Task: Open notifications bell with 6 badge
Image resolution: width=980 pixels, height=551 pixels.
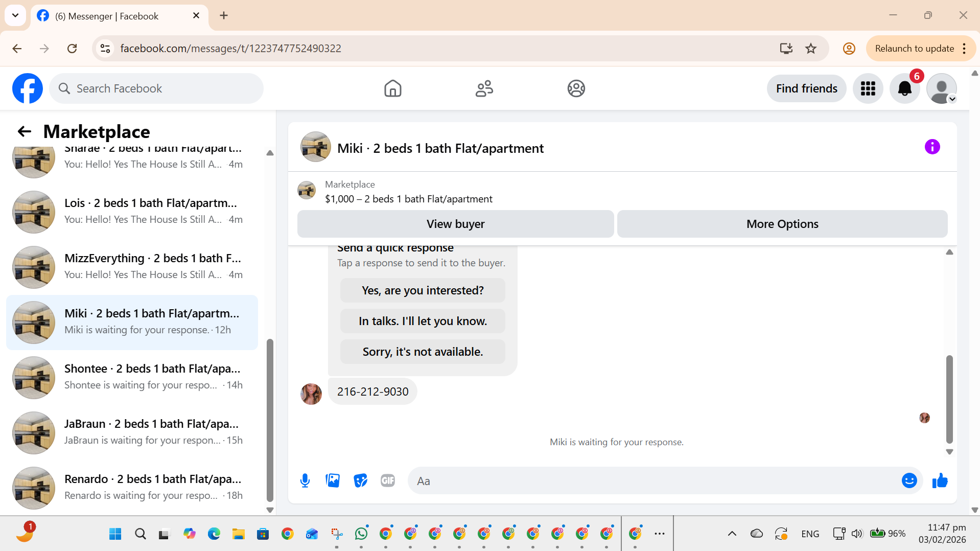Action: [904, 88]
